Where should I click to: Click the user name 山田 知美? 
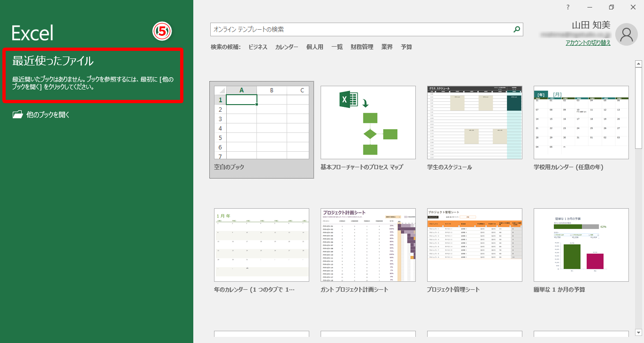[x=591, y=25]
